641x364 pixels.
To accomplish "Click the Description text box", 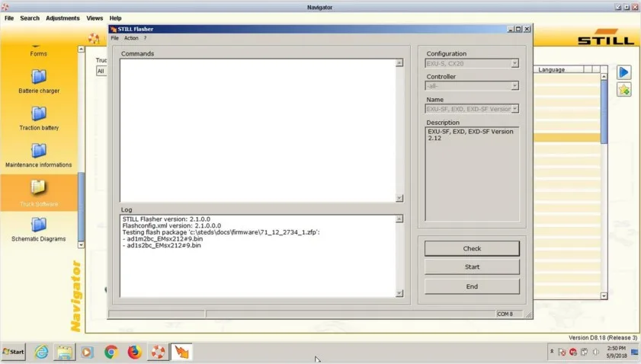I will coord(472,174).
